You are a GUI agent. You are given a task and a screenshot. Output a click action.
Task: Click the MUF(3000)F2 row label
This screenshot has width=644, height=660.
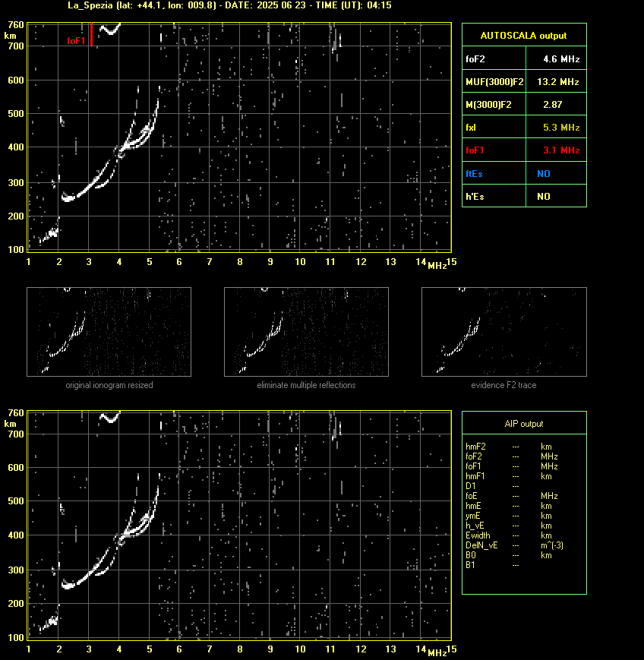[494, 82]
